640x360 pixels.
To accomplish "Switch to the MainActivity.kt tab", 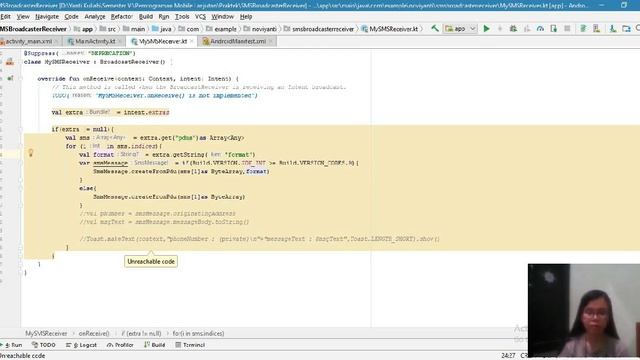I will pyautogui.click(x=95, y=41).
